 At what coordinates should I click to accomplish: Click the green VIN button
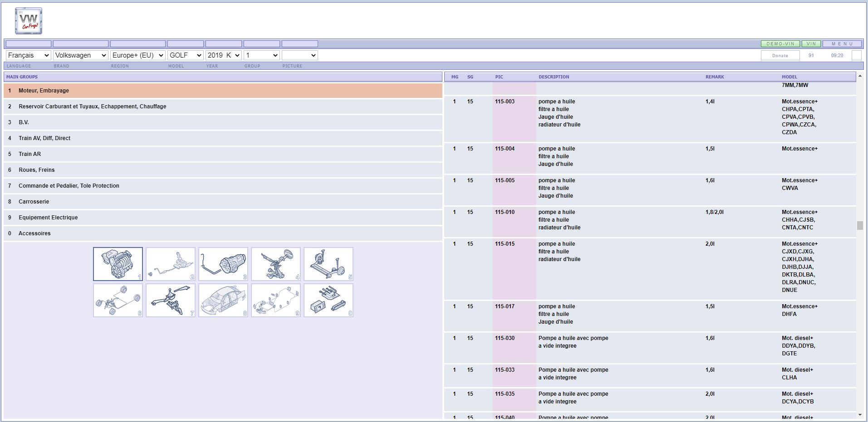coord(811,44)
